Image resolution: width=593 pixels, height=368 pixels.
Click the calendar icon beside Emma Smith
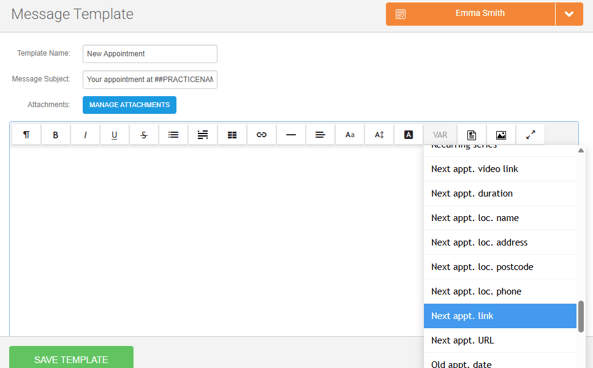[x=401, y=14]
